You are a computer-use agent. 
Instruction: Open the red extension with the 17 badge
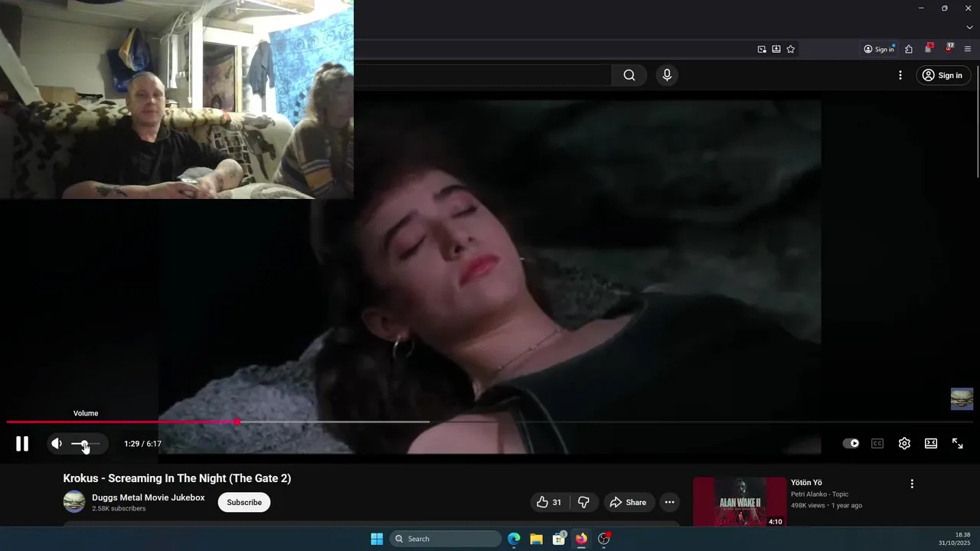coord(949,48)
